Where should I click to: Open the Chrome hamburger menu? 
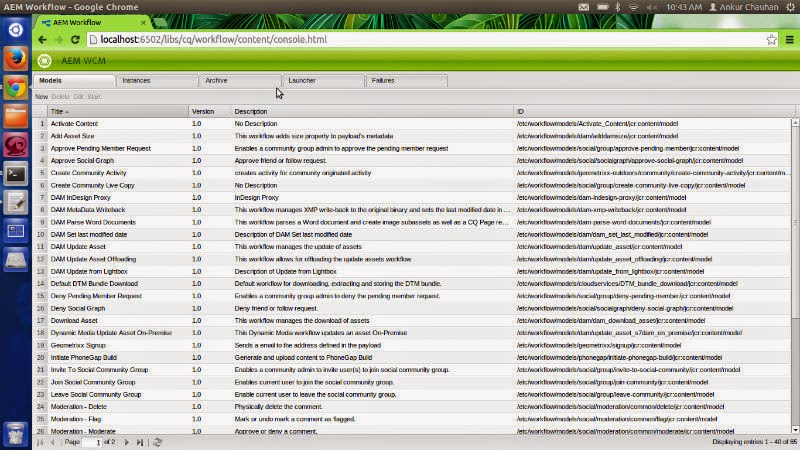(x=789, y=39)
